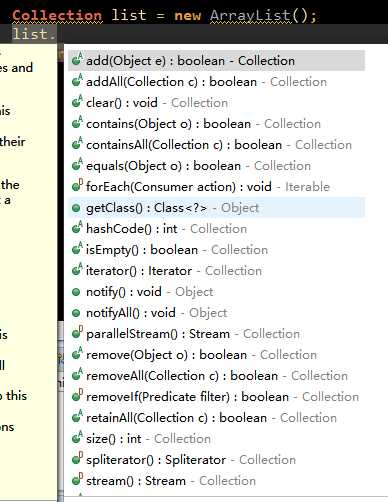This screenshot has width=388, height=502.
Task: Click the green icon next to addAll
Action: click(x=77, y=80)
